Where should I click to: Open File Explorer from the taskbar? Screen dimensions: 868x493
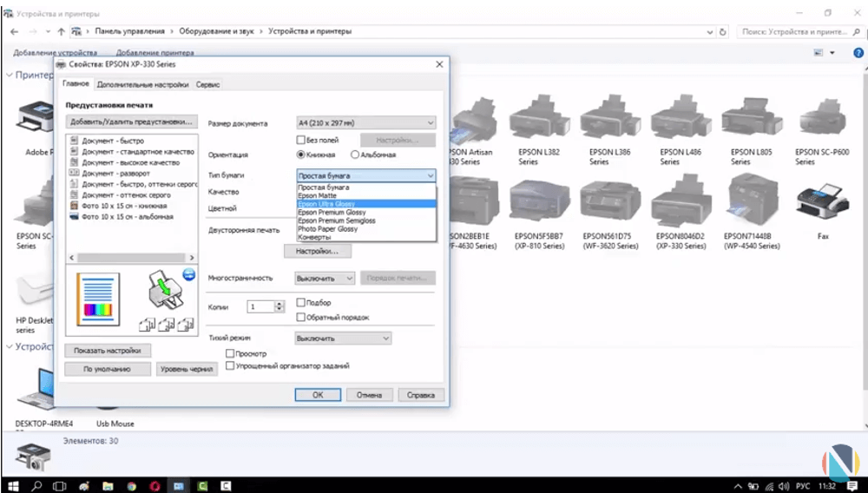(108, 486)
